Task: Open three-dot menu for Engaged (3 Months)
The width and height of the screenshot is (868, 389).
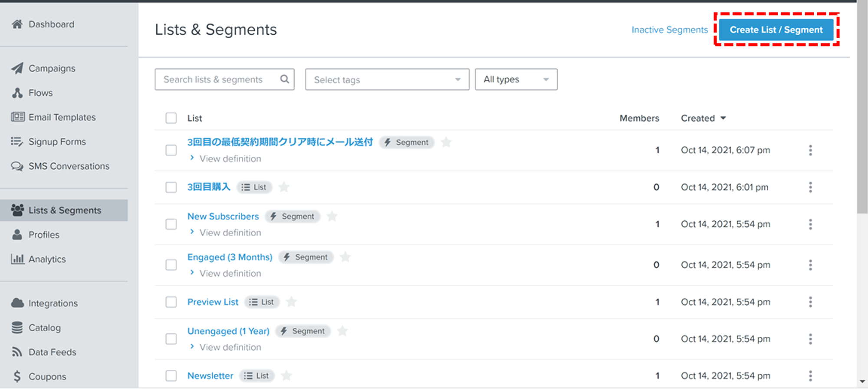Action: 810,265
